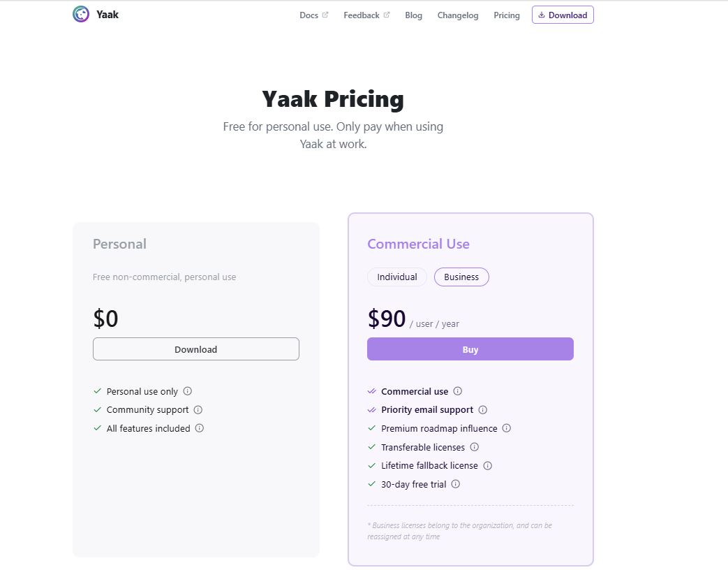Open the Changelog page
728x570 pixels.
click(457, 15)
